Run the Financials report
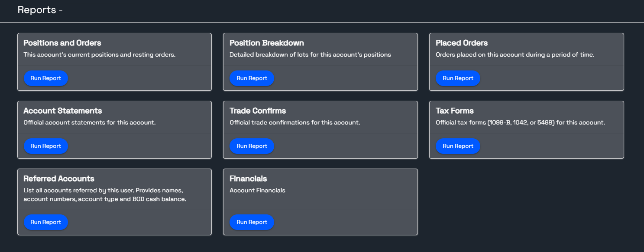The height and width of the screenshot is (252, 644). tap(252, 222)
